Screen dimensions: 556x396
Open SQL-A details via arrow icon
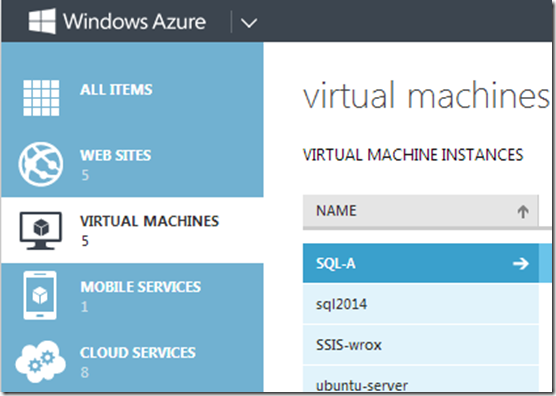521,263
